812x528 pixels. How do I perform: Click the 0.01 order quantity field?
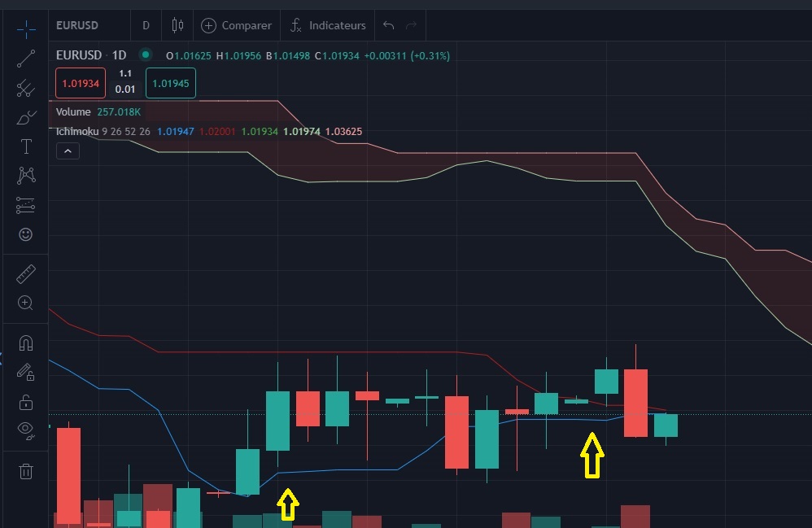125,89
